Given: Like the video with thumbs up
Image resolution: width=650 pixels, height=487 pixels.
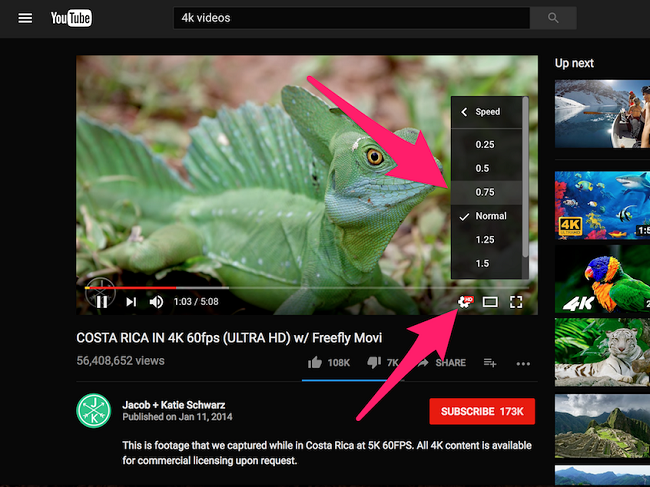Looking at the screenshot, I should 315,363.
